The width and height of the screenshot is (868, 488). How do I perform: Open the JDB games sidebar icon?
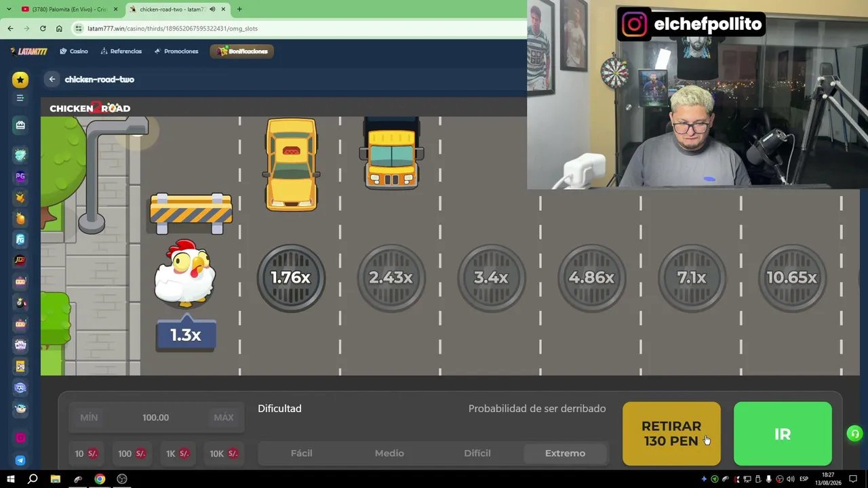pos(20,260)
